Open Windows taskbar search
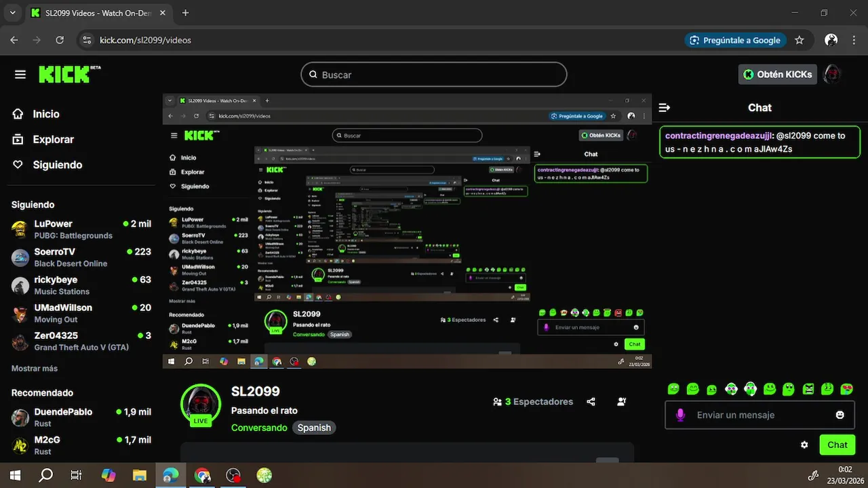The height and width of the screenshot is (488, 868). point(45,476)
